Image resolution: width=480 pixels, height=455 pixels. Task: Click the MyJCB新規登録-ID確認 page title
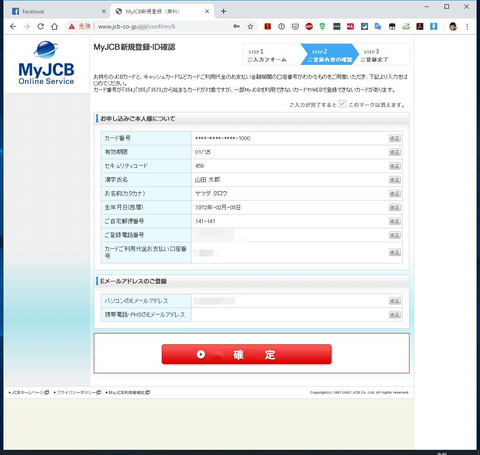click(134, 47)
